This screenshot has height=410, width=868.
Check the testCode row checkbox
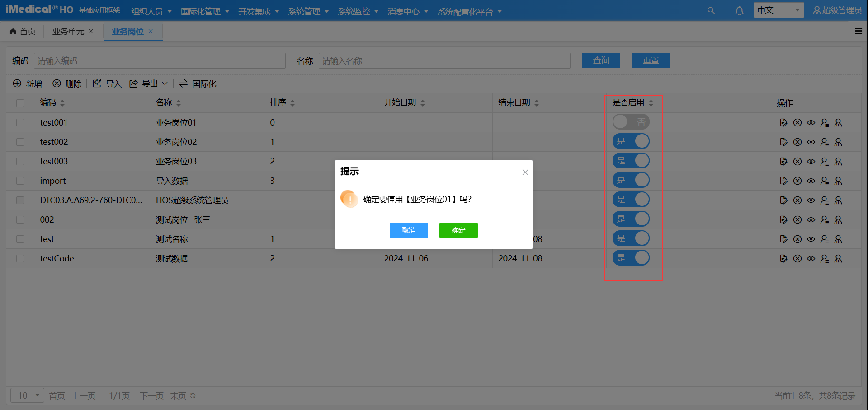(20, 258)
